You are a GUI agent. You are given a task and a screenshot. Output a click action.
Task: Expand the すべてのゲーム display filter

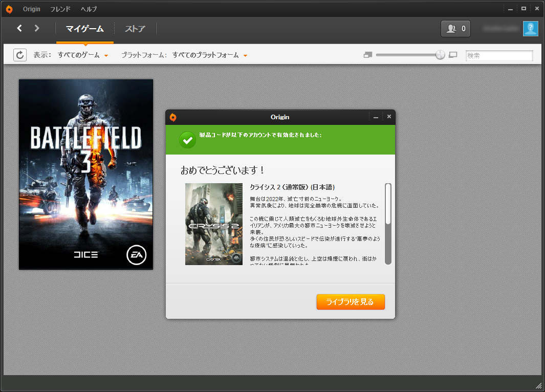83,55
